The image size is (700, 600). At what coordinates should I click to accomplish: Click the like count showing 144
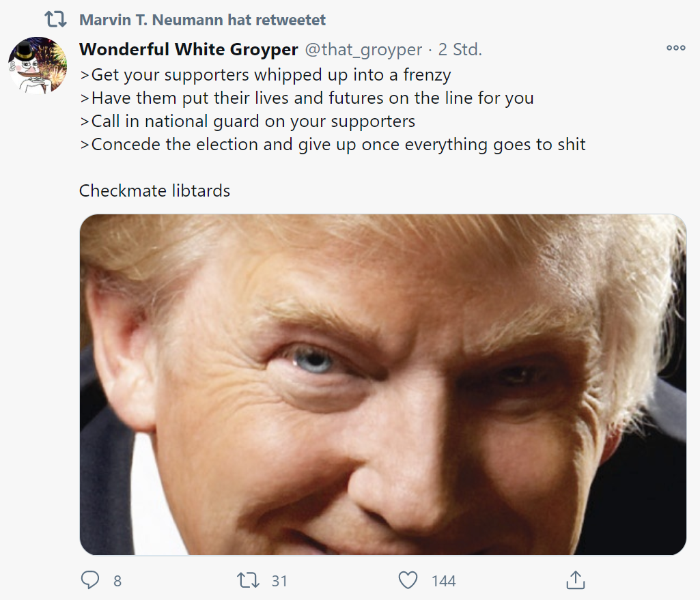point(443,581)
